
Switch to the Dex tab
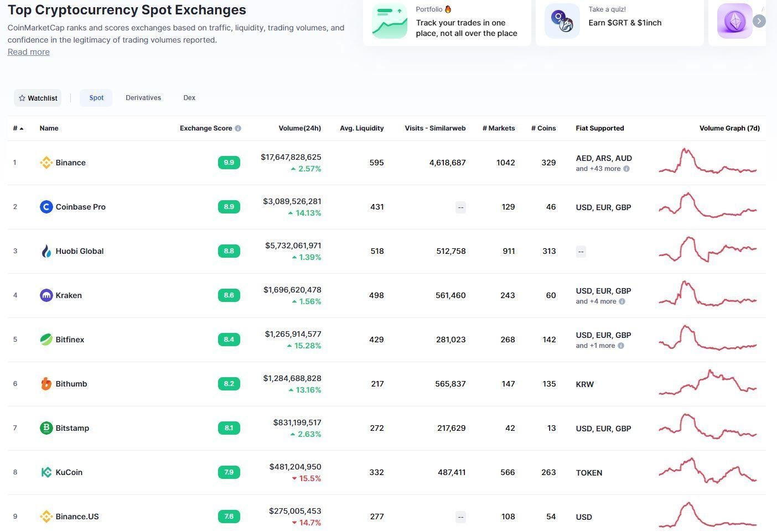[189, 98]
